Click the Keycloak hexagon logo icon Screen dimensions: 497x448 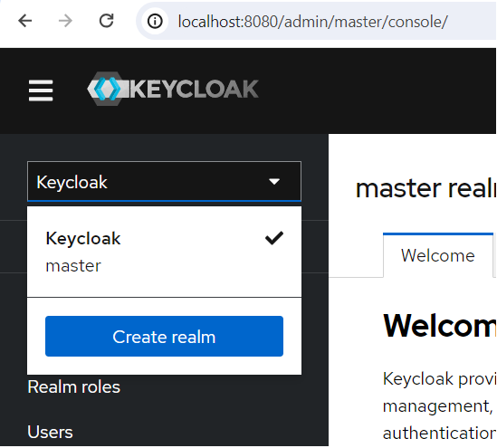point(108,89)
